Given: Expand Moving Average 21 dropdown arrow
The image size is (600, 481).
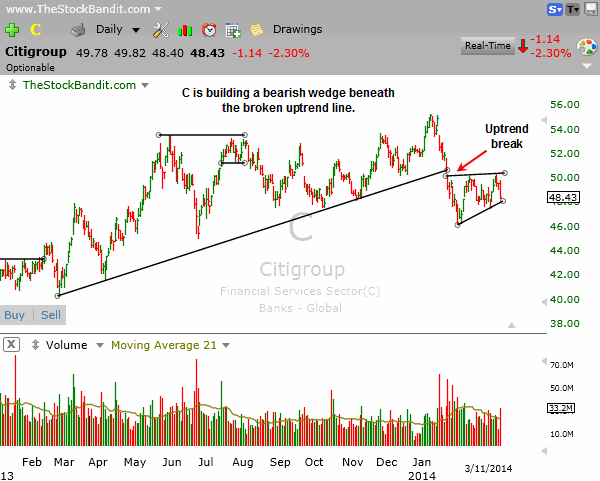Looking at the screenshot, I should click(x=225, y=345).
